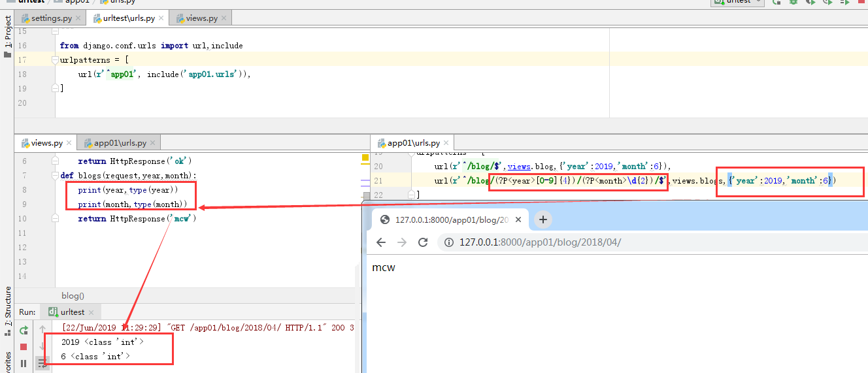
Task: Close the settings.py editor tab
Action: click(78, 18)
